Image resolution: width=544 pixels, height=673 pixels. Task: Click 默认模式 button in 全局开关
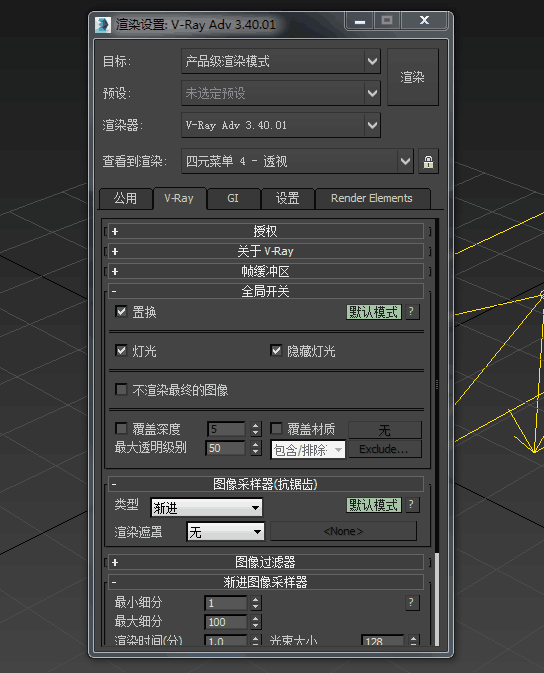[x=374, y=312]
